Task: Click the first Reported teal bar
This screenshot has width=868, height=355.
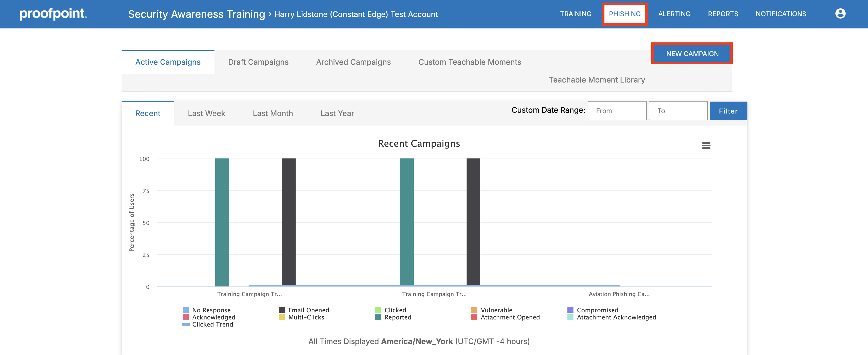Action: 222,222
